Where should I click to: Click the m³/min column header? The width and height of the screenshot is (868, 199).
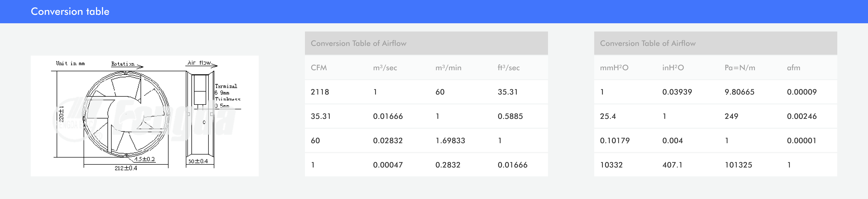point(448,67)
